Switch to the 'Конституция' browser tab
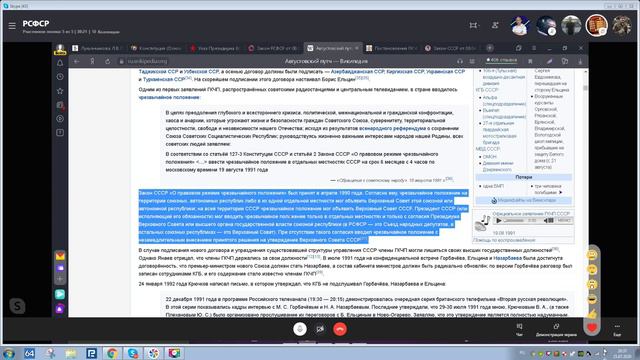640x360 pixels. (x=157, y=48)
